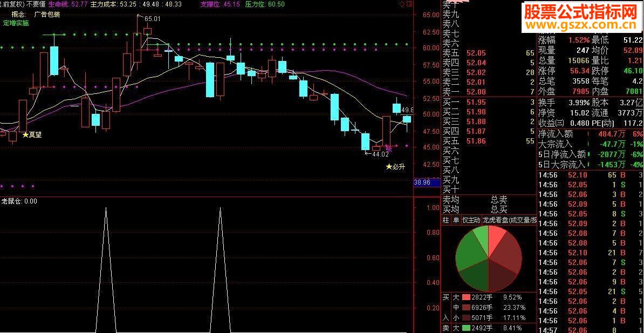
Task: Click the 卖均 label
Action: click(450, 200)
